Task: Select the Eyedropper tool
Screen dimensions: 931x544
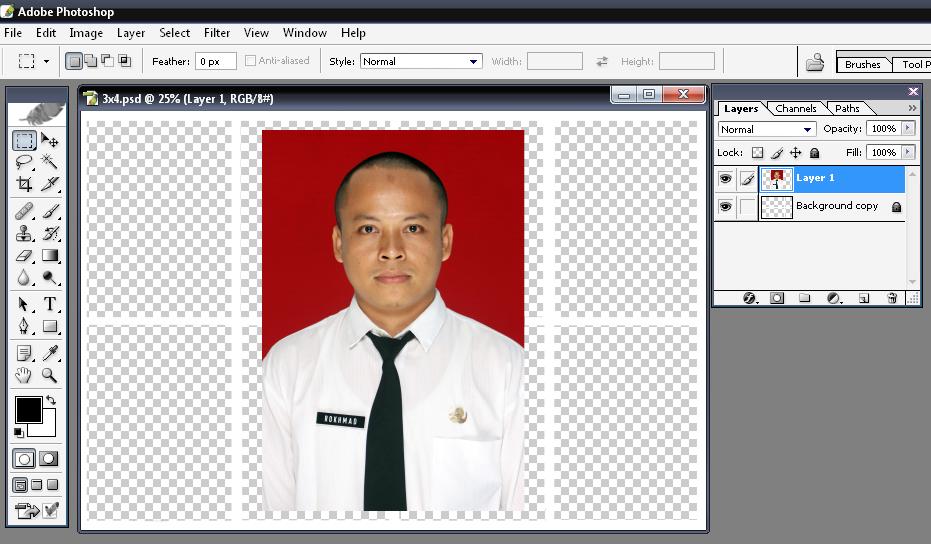Action: (50, 353)
